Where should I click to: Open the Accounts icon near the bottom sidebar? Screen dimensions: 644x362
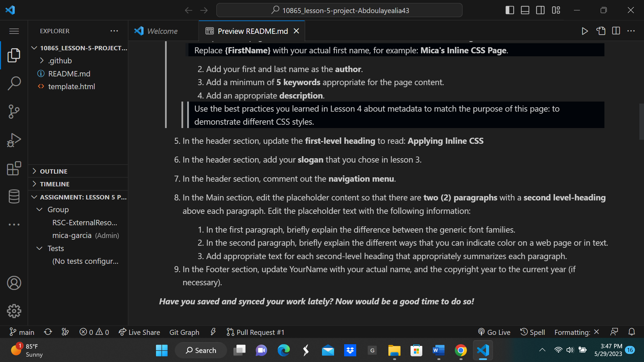click(x=14, y=283)
